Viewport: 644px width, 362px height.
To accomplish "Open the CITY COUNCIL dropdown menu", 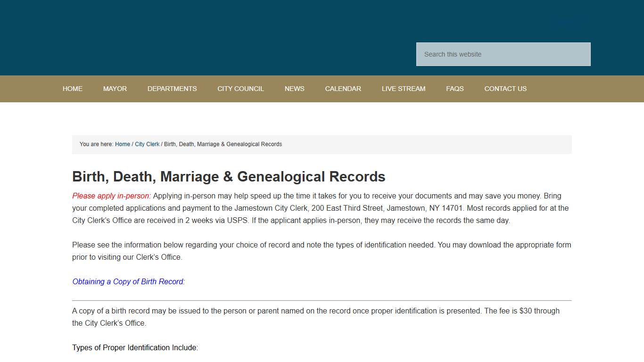I will [240, 89].
